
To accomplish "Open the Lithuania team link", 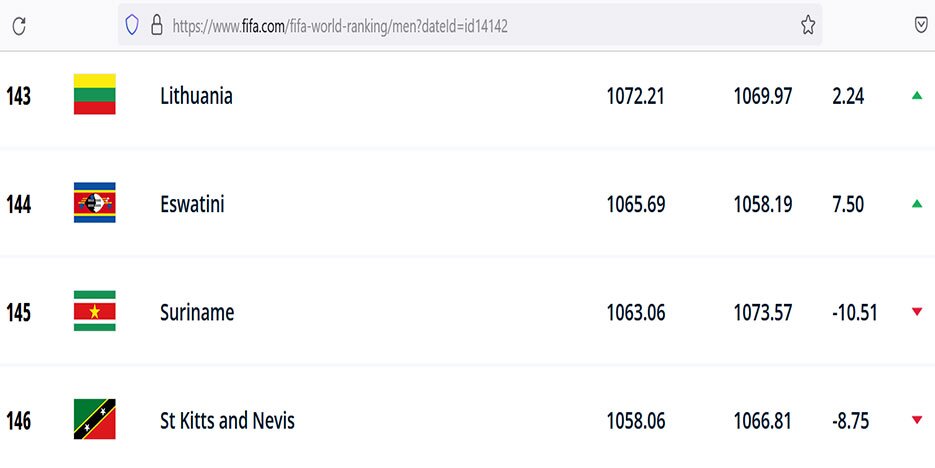I will (196, 96).
